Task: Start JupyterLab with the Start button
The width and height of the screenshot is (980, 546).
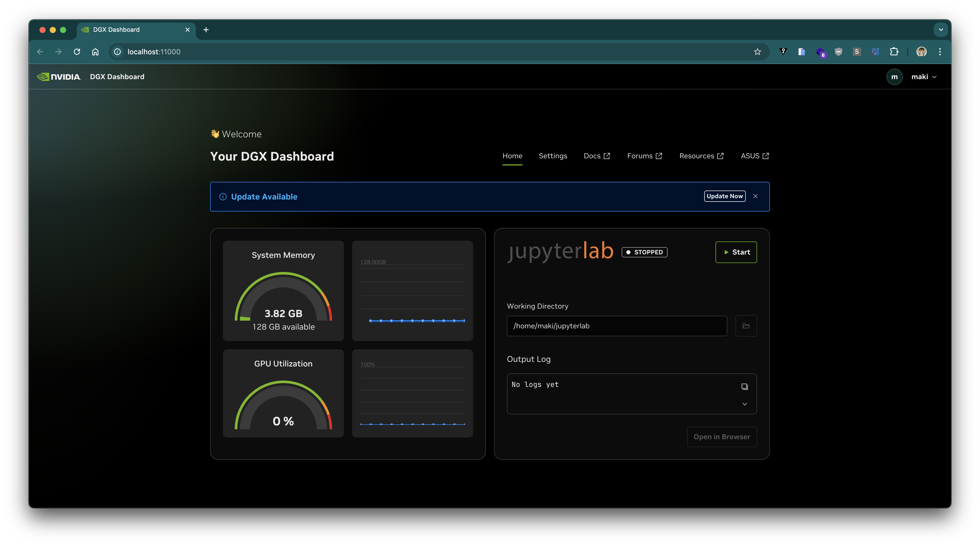Action: (736, 252)
